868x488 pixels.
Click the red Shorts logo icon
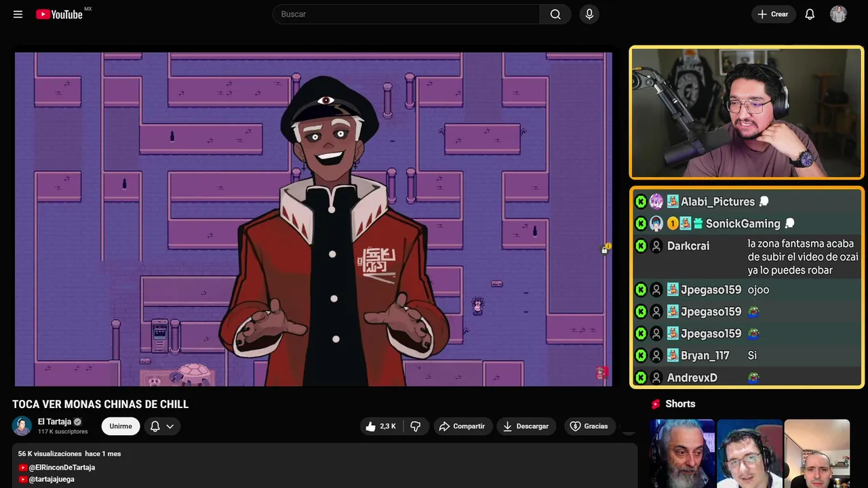(x=656, y=404)
